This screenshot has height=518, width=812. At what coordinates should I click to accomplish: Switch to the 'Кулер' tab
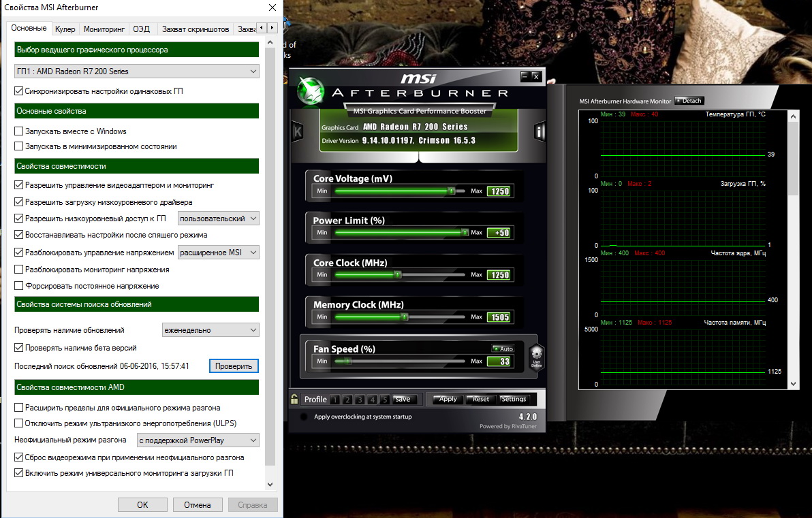[65, 29]
